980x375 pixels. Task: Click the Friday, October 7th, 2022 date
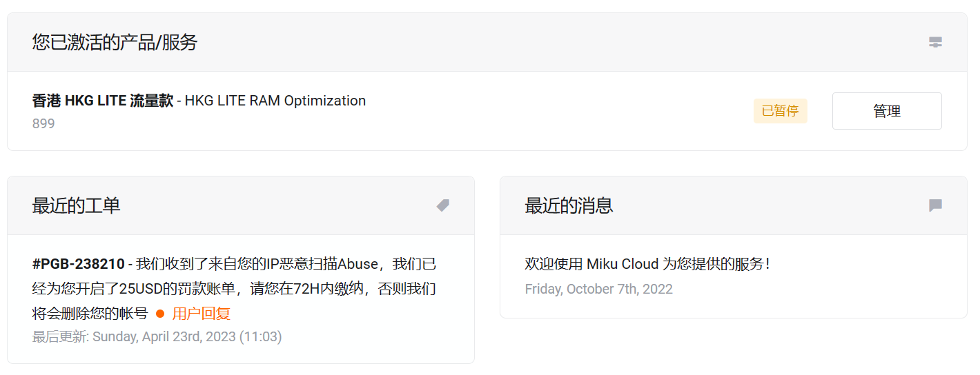click(x=598, y=289)
